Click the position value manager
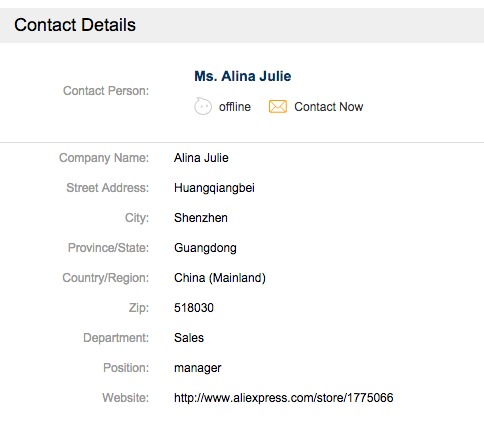 [x=197, y=368]
